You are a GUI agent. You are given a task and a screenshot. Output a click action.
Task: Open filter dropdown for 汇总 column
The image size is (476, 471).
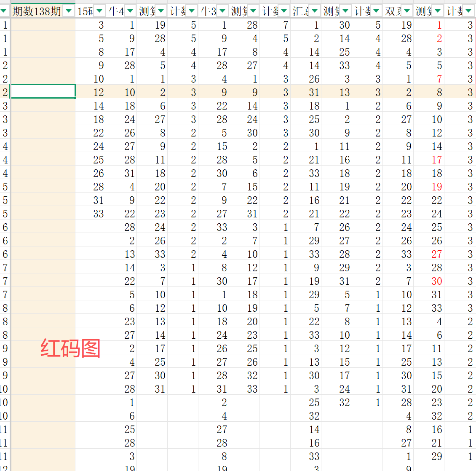(315, 11)
